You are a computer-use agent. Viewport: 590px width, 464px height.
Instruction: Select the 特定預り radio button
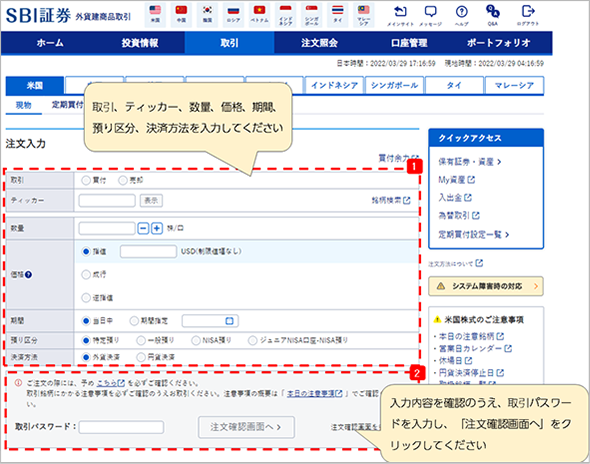(x=86, y=341)
